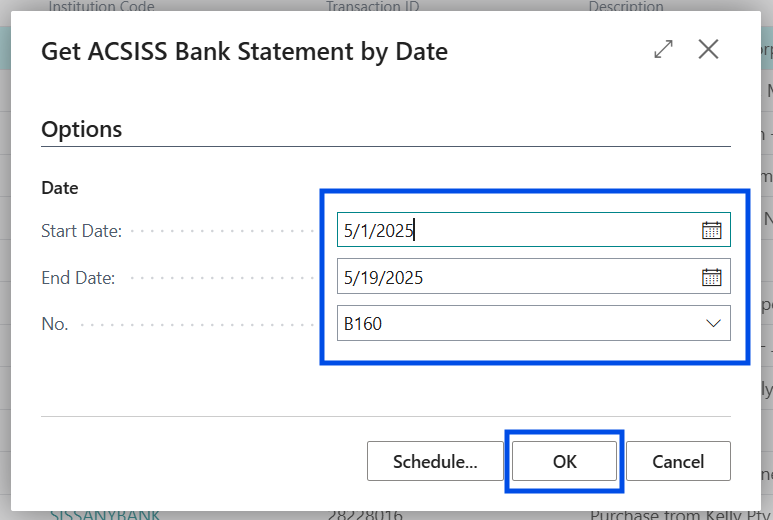
Task: Confirm with the OK button
Action: (x=565, y=461)
